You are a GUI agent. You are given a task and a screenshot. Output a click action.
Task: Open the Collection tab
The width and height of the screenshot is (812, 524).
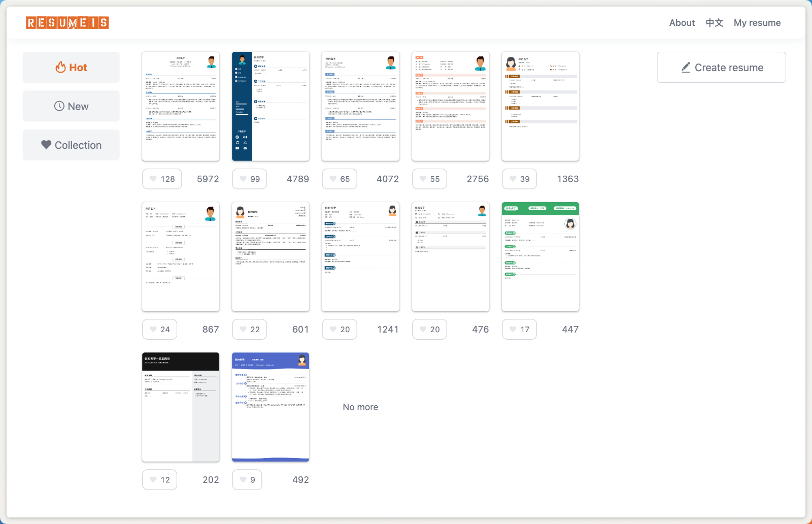click(71, 145)
